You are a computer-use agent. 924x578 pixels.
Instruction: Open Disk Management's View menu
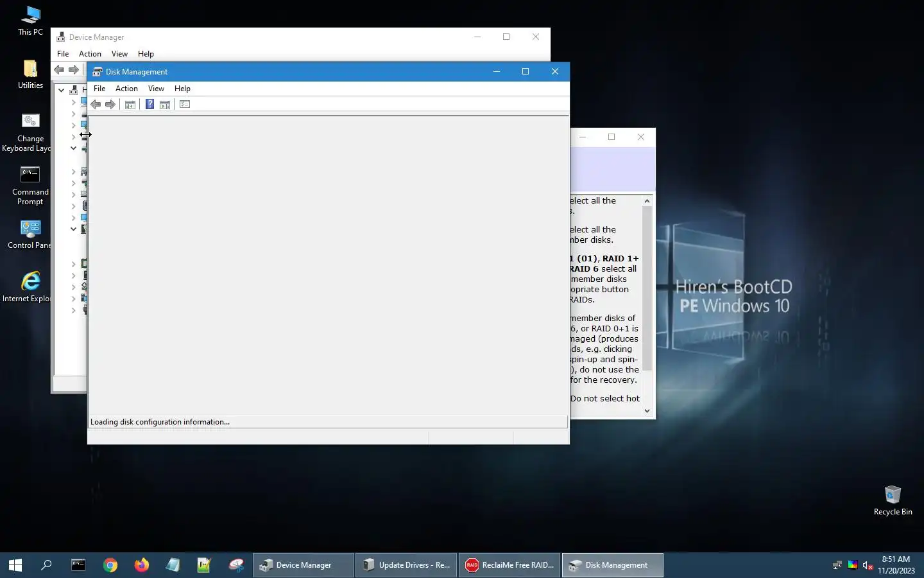[156, 89]
